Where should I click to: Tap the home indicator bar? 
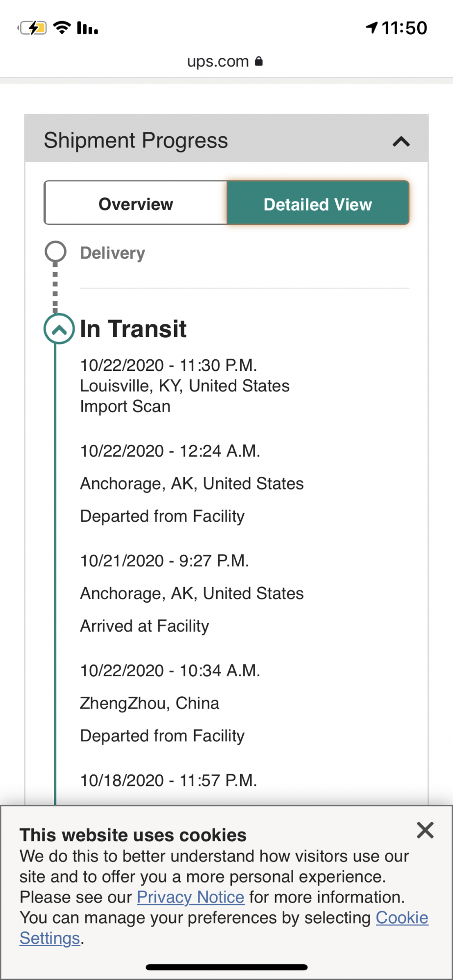[x=226, y=967]
